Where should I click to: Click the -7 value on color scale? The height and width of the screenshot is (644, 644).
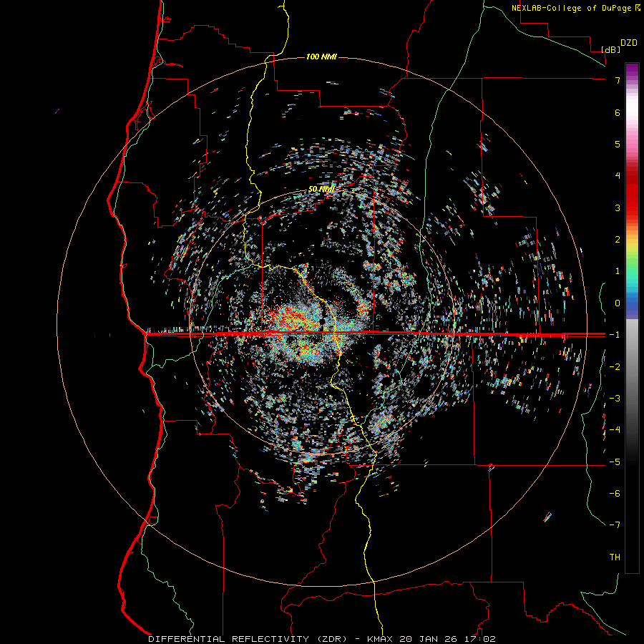tap(615, 525)
